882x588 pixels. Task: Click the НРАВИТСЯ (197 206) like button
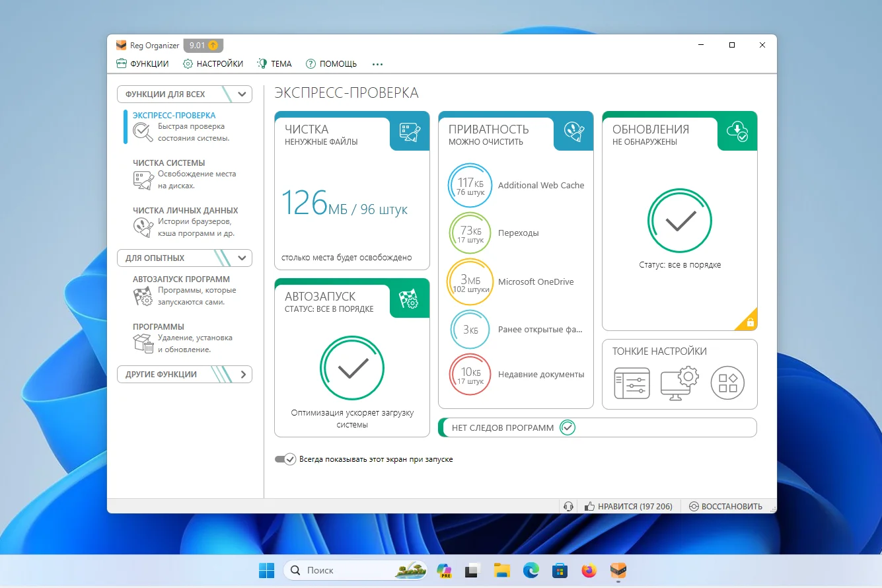[628, 507]
